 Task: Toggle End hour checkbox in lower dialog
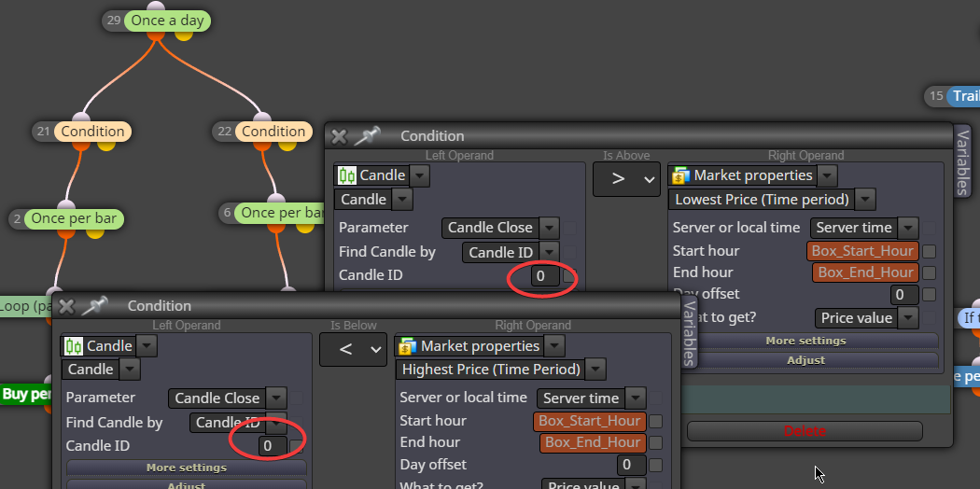655,442
